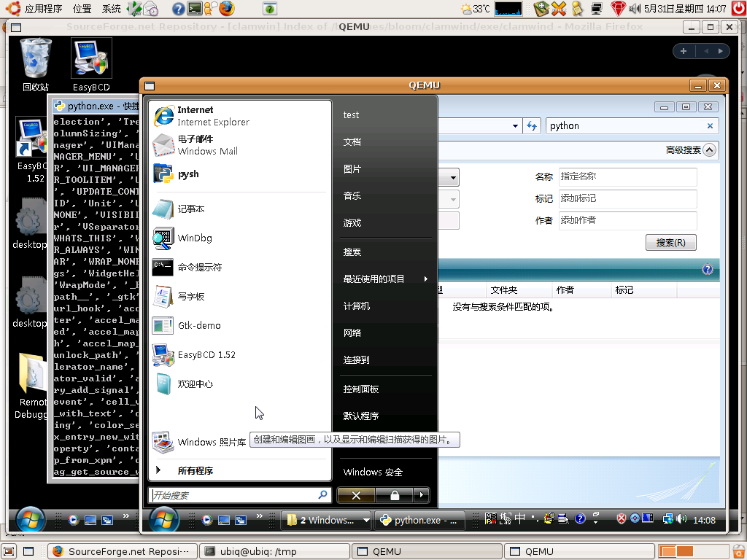Click the 搜索(R) search button
Screen dimensions: 747x560
(x=671, y=242)
